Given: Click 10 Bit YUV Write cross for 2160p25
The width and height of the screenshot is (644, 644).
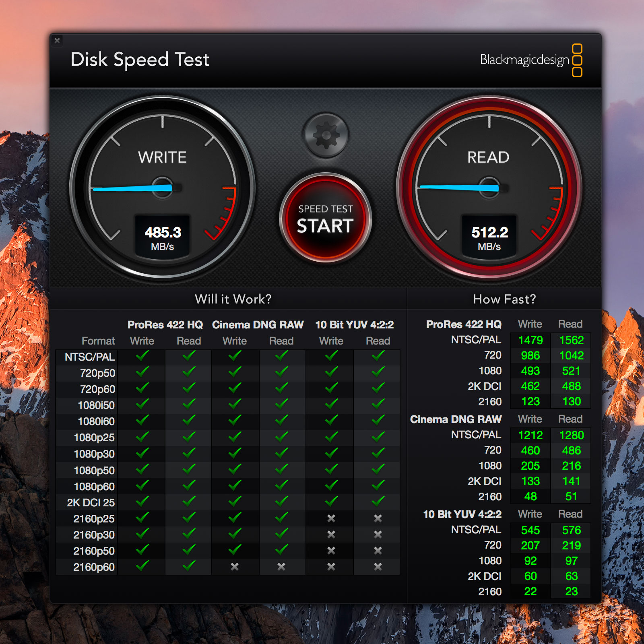Looking at the screenshot, I should click(331, 518).
